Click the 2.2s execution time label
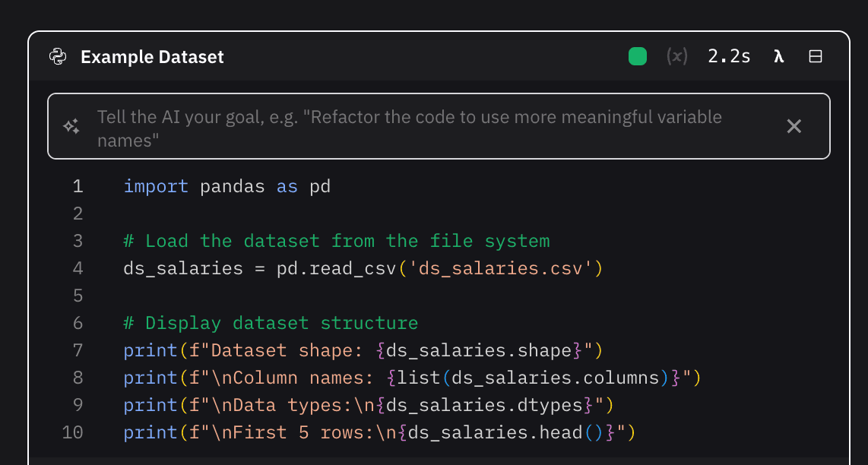Screen dimensions: 868x465 tap(729, 57)
